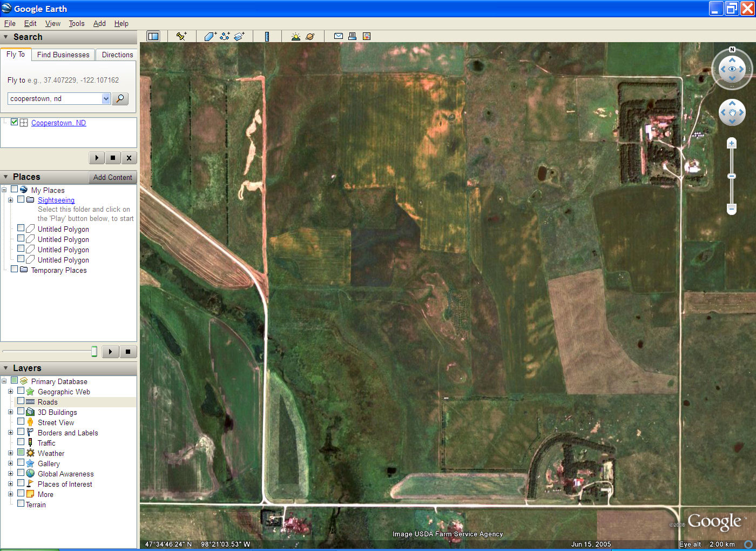The image size is (756, 551).
Task: Open the View menu
Action: (x=53, y=23)
